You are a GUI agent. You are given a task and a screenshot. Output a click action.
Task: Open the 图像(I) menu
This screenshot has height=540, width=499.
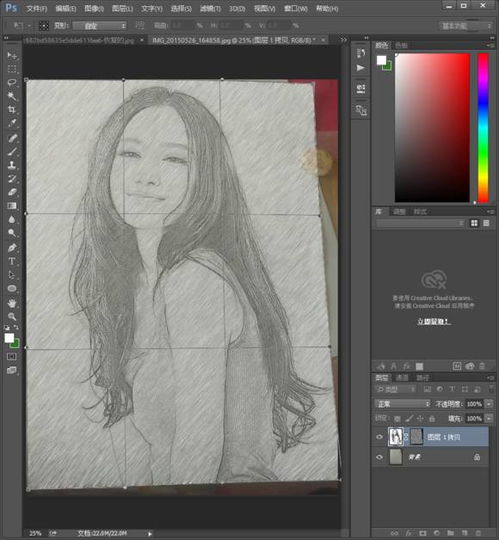click(94, 8)
